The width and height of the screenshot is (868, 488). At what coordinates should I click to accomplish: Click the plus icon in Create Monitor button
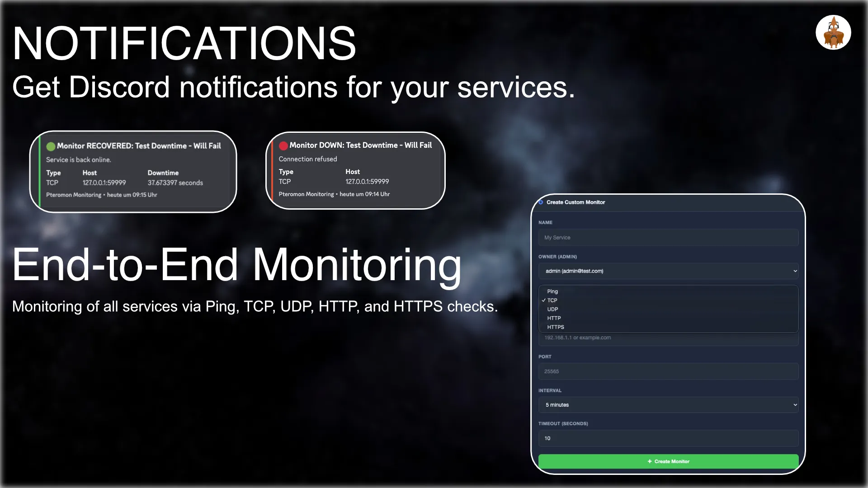click(650, 461)
